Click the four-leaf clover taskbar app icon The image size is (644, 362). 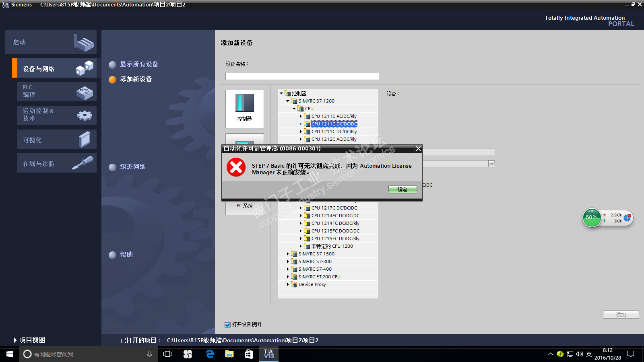[x=188, y=354]
